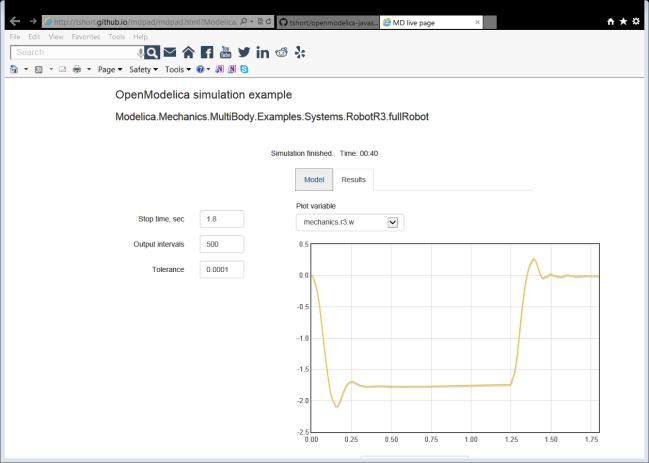Open the browser settings gear icon

coord(636,21)
